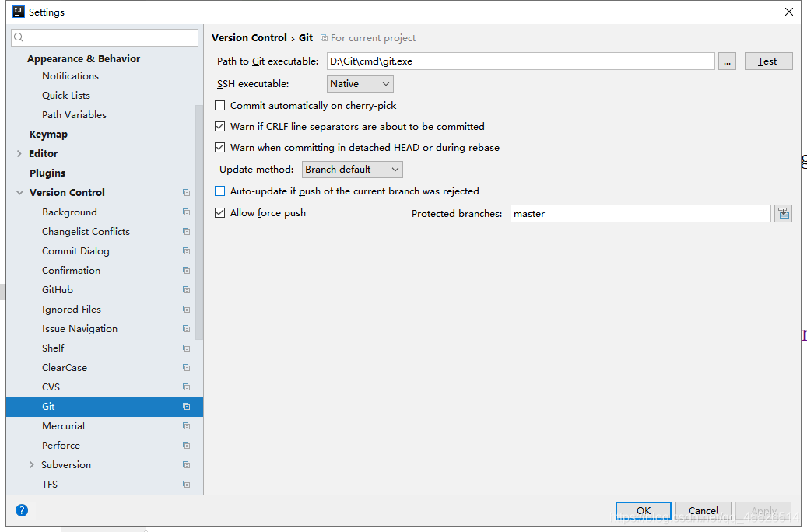Open Confirmation settings page
807x532 pixels.
click(71, 270)
